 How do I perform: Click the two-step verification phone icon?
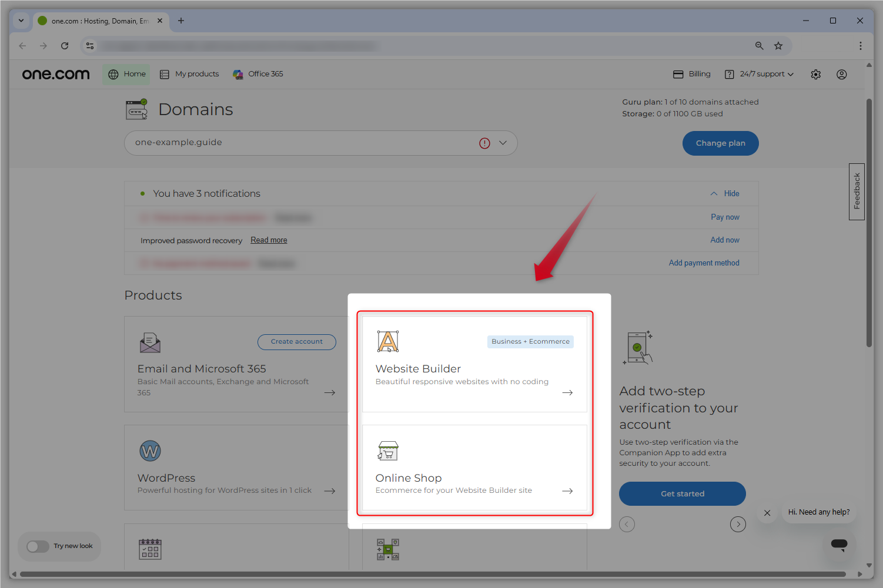[x=637, y=347]
